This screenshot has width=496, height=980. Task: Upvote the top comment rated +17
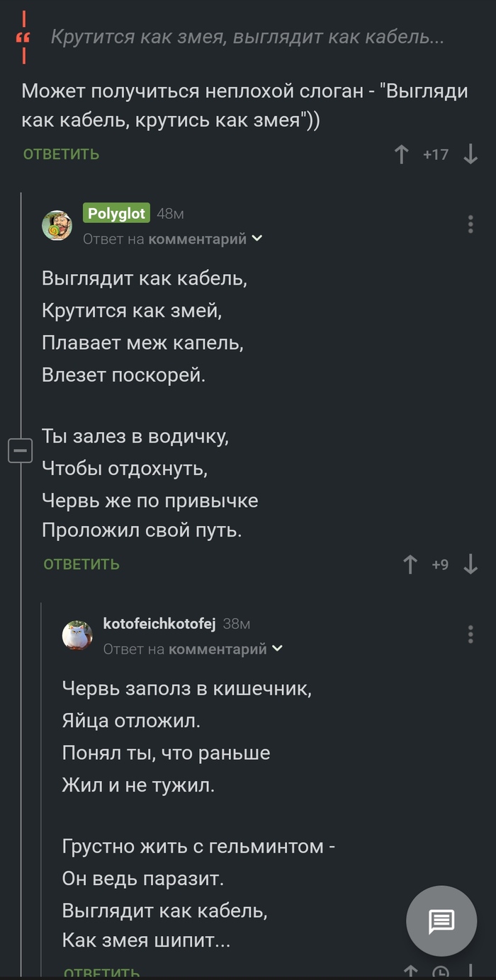402,154
